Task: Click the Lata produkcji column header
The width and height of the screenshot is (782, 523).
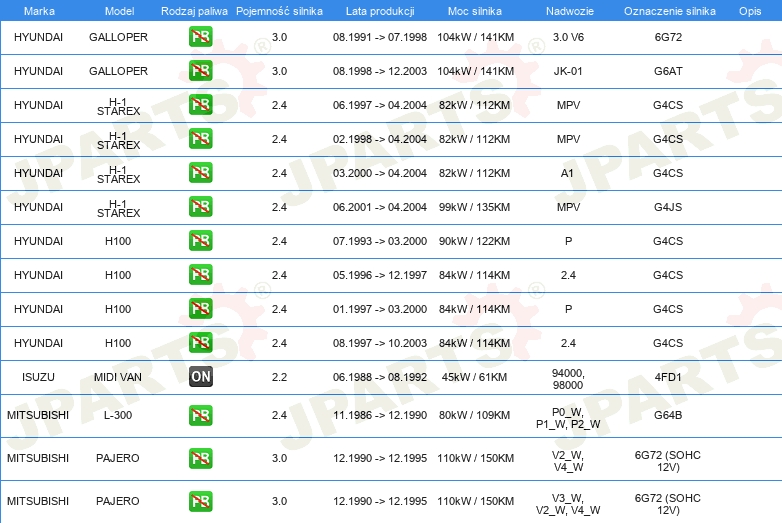Action: [380, 11]
